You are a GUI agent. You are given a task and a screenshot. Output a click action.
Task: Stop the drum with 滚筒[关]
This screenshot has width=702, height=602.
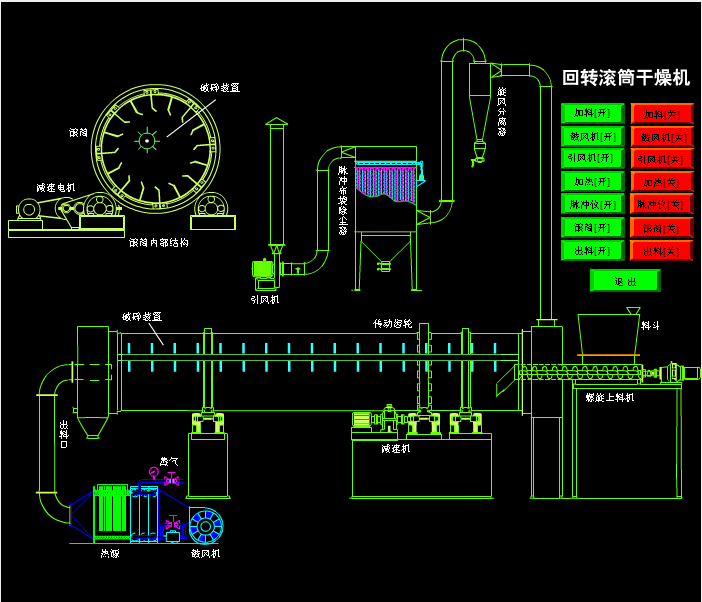point(662,228)
